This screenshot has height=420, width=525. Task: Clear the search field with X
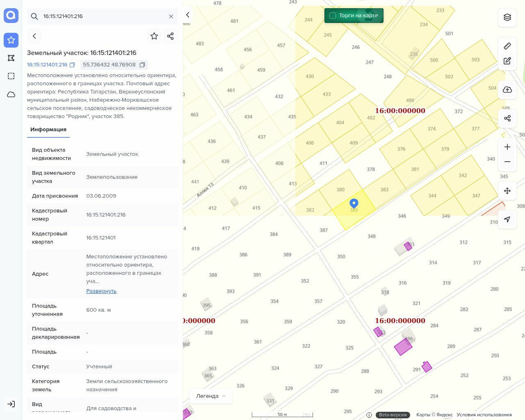coord(171,16)
